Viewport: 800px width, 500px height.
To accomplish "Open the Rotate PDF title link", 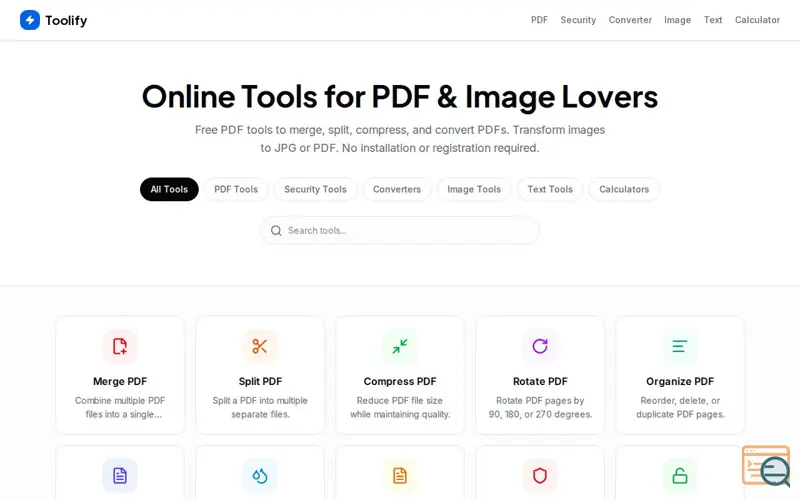I will coord(540,381).
